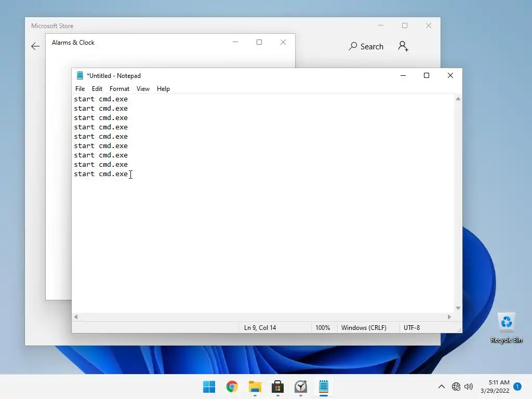Click the Microsoft Store back arrow

tap(35, 46)
